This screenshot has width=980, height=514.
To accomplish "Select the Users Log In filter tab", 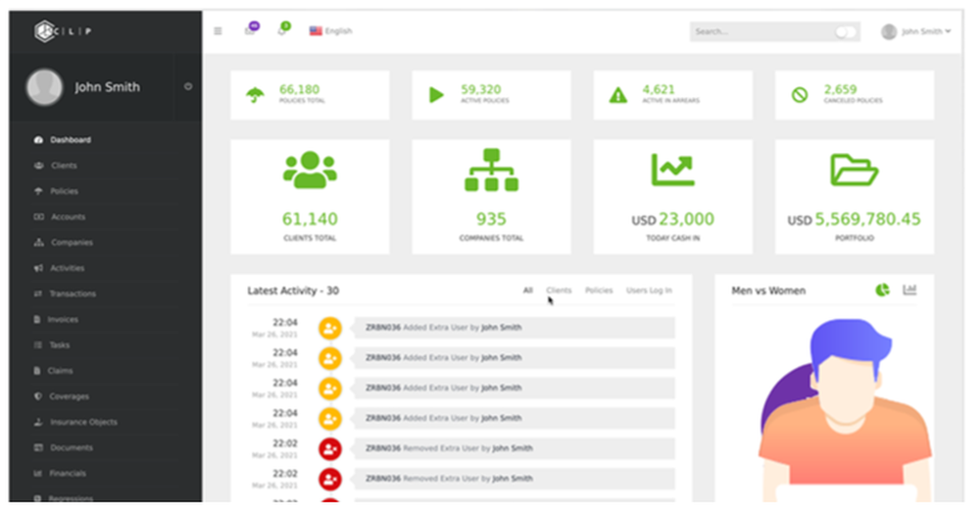I will click(x=649, y=290).
